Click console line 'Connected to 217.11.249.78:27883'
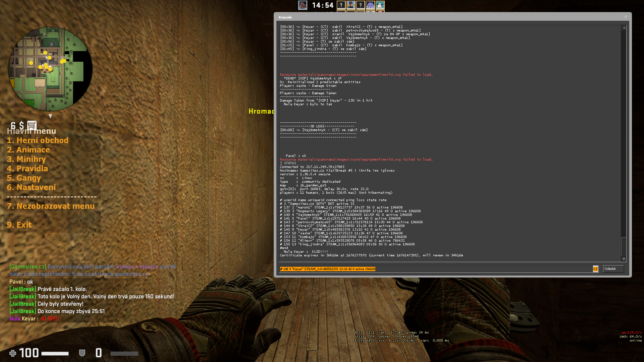Screen dimensions: 644x362 pos(312,167)
